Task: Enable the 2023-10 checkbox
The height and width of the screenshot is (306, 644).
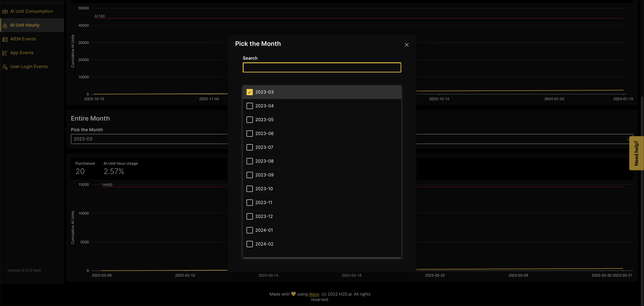Action: tap(249, 189)
